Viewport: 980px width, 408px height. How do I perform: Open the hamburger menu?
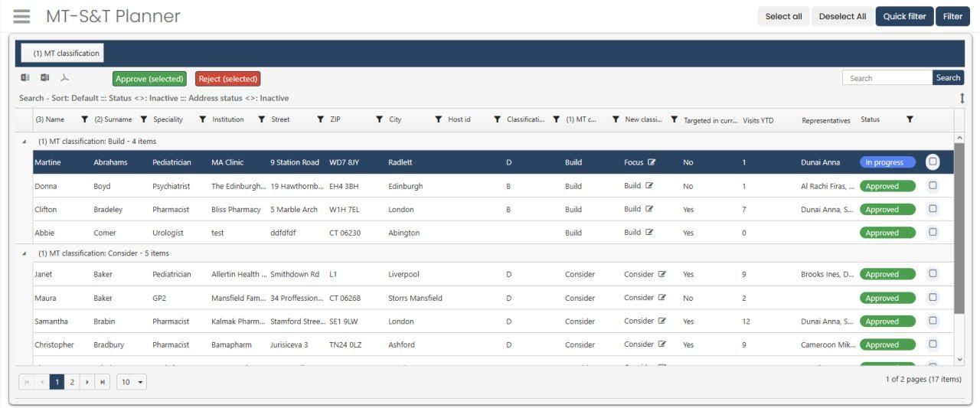click(21, 16)
